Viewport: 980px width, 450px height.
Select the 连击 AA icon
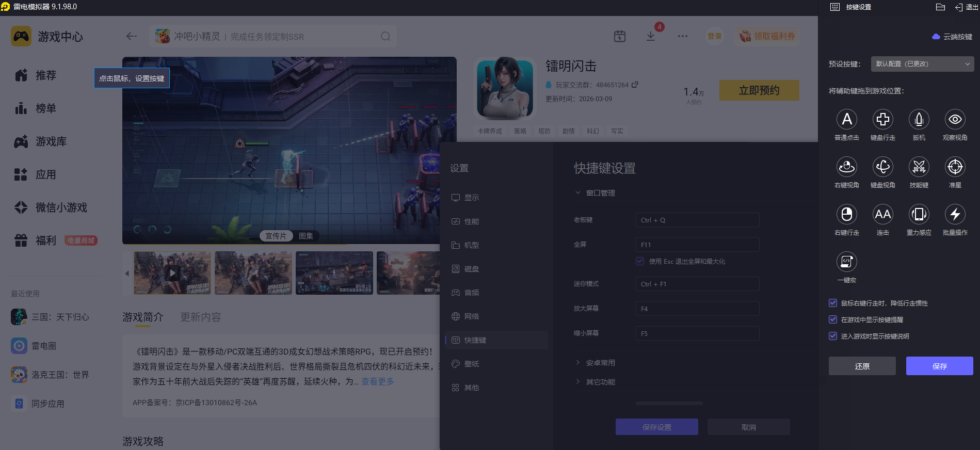(882, 214)
